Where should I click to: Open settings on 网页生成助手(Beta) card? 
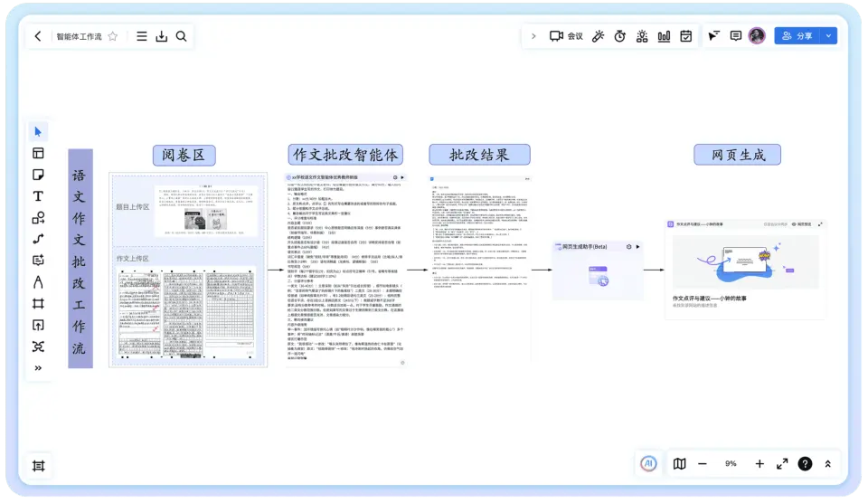629,246
